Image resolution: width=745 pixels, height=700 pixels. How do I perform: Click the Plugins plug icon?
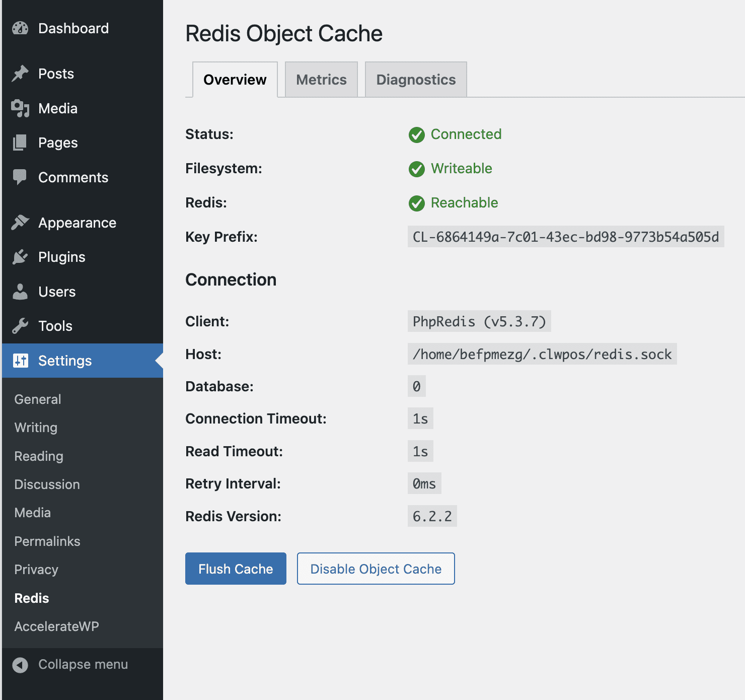coord(20,257)
